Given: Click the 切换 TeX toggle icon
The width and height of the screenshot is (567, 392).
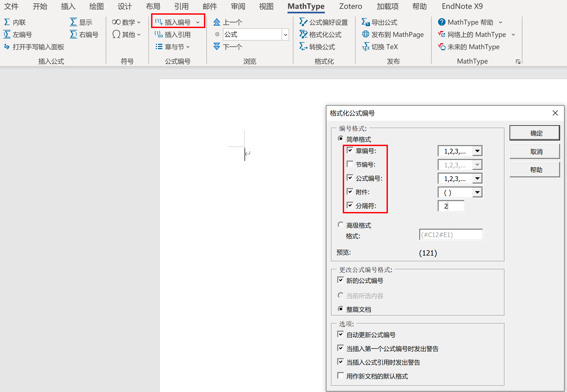Looking at the screenshot, I should [x=365, y=47].
